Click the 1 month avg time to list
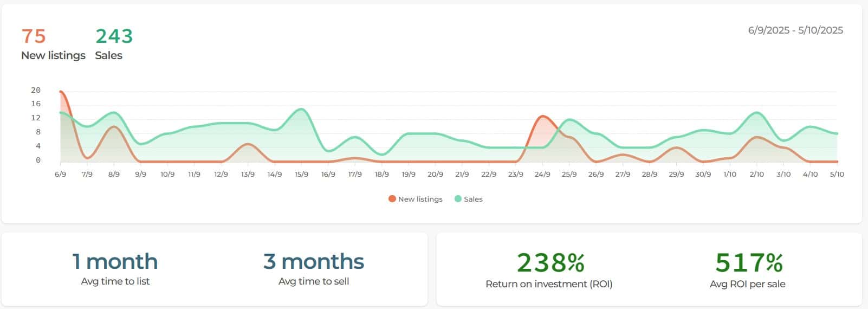The width and height of the screenshot is (868, 309). pos(115,262)
